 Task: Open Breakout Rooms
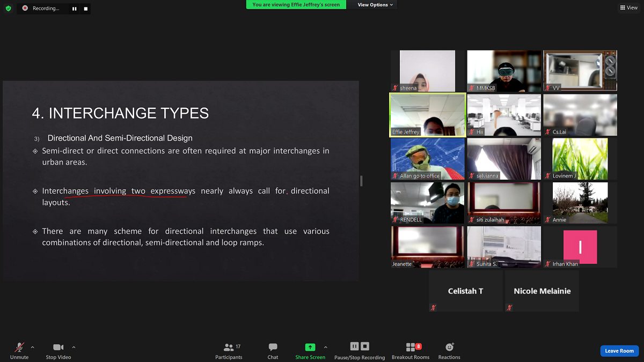point(411,351)
